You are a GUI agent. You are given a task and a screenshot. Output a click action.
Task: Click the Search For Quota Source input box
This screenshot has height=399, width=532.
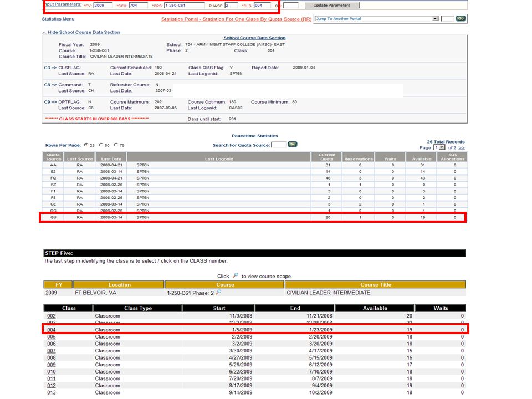279,145
